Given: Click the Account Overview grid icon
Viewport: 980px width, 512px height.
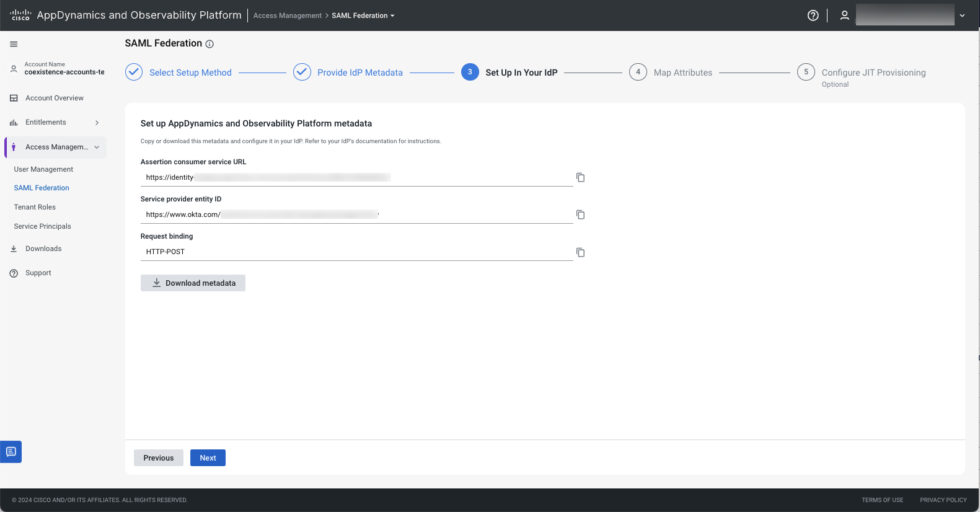Looking at the screenshot, I should 14,98.
